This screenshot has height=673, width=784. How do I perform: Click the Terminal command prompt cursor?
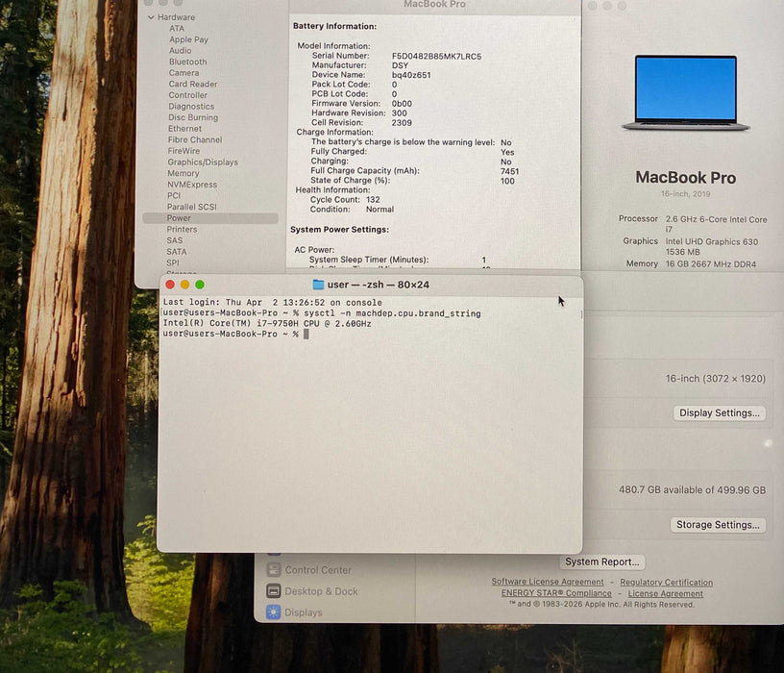(306, 334)
